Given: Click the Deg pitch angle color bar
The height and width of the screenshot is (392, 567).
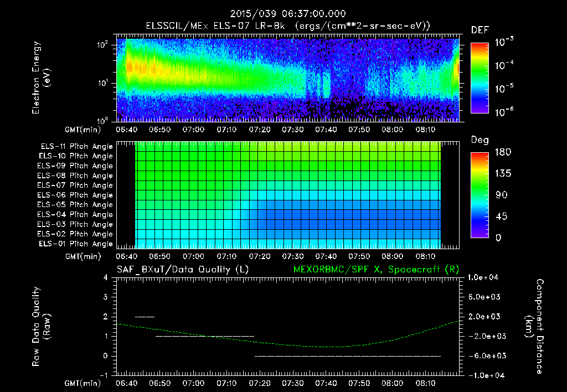Looking at the screenshot, I should click(x=480, y=195).
